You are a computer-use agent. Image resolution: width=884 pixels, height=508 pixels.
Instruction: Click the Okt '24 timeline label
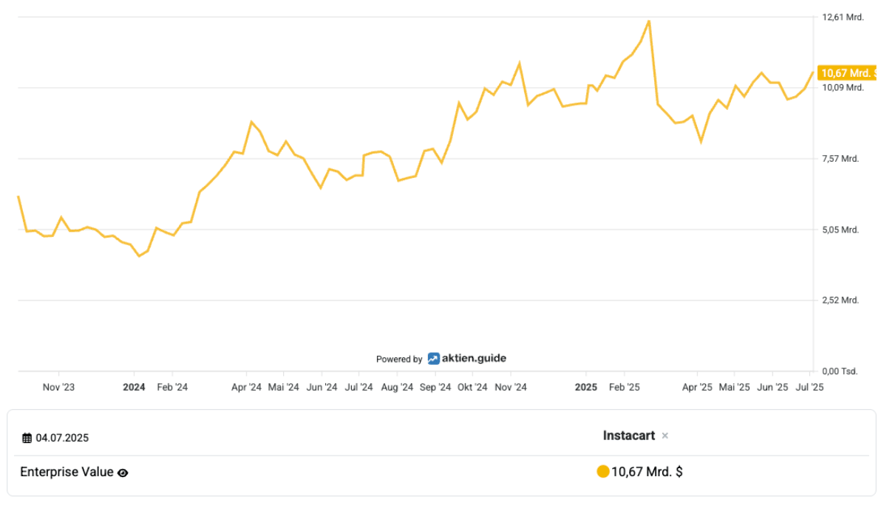point(472,387)
